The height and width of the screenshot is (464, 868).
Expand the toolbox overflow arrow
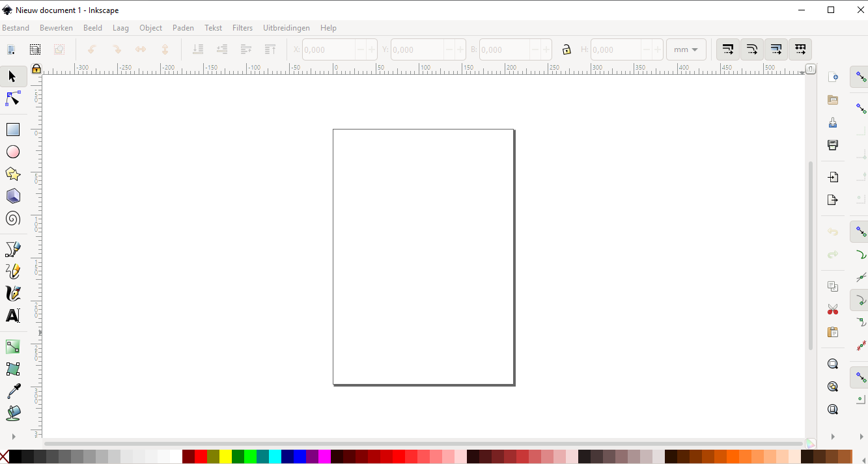pyautogui.click(x=13, y=437)
